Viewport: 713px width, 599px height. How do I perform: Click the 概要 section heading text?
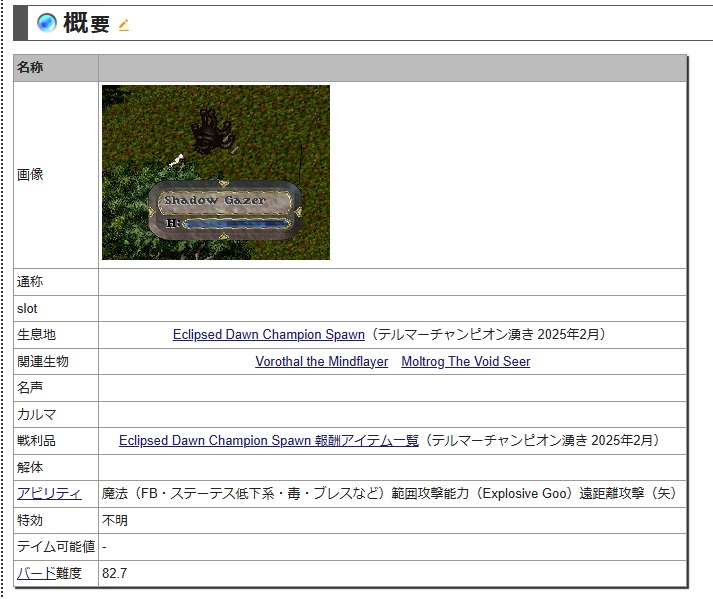[86, 23]
